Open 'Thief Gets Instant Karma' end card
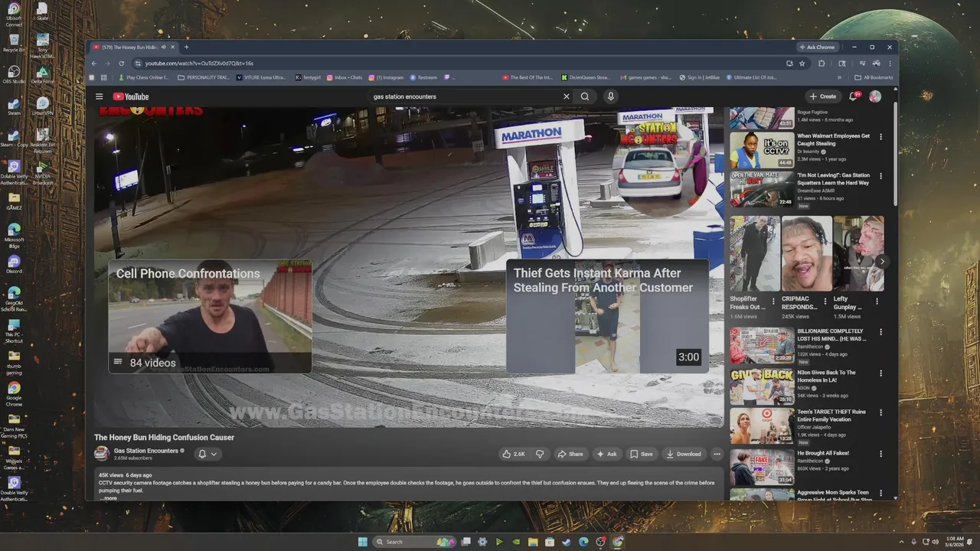 click(x=607, y=317)
